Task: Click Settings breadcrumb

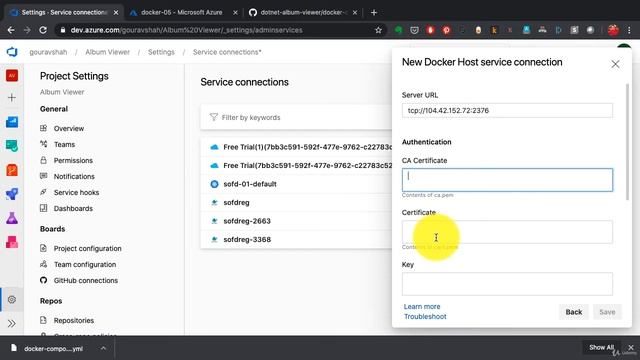Action: tap(161, 52)
